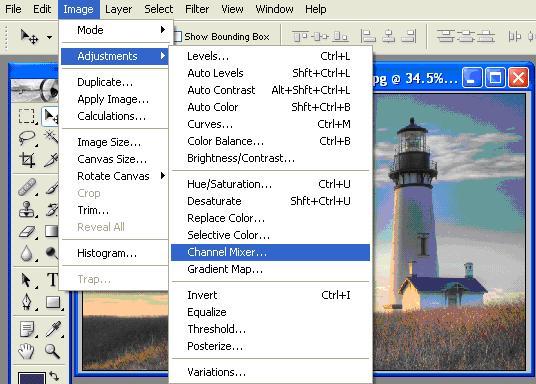Choose Hue/Saturation adjustment

coord(270,184)
